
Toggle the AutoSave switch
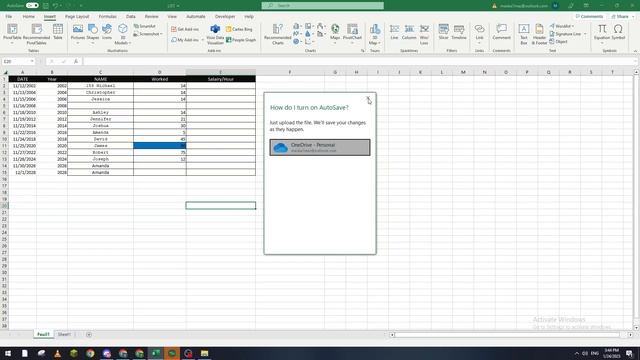click(32, 6)
